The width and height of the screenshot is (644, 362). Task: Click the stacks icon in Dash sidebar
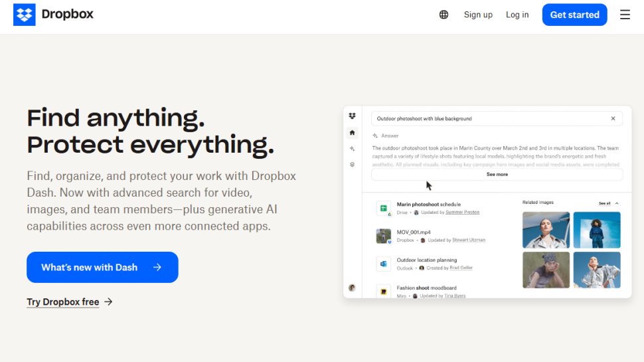352,165
